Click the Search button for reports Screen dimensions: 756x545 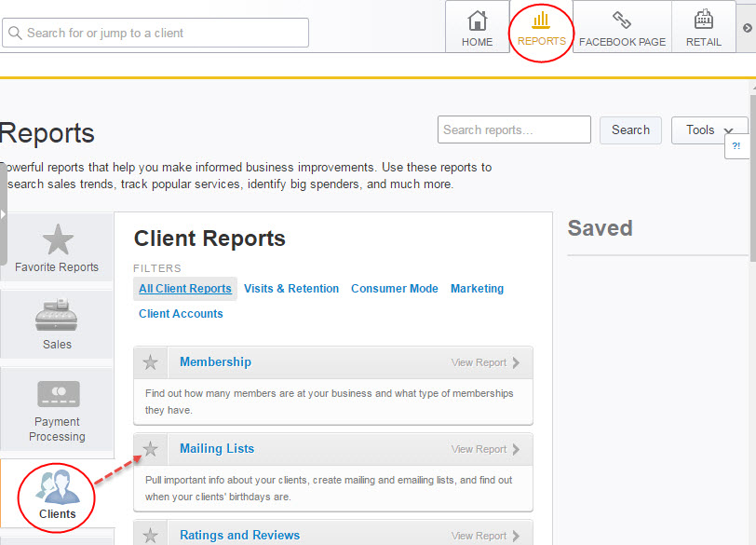630,129
